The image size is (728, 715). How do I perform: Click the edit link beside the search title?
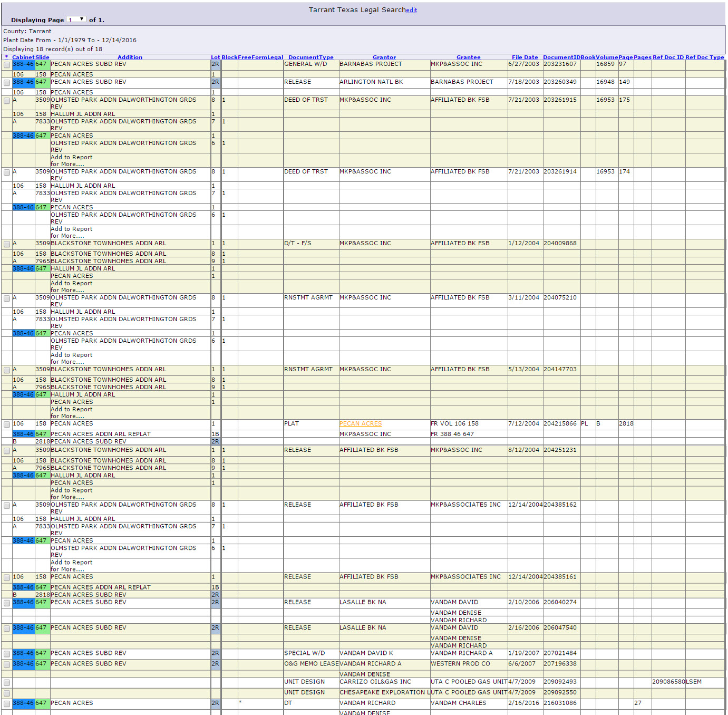(411, 10)
